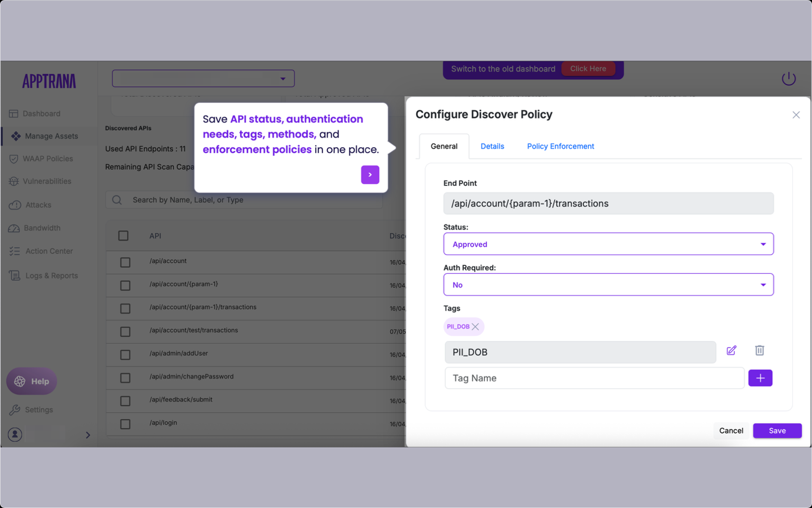Click /api/feedback/submit API name

(181, 399)
